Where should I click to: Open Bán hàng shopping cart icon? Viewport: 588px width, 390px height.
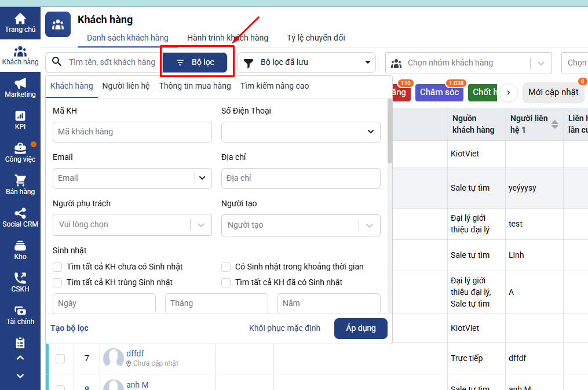20,181
